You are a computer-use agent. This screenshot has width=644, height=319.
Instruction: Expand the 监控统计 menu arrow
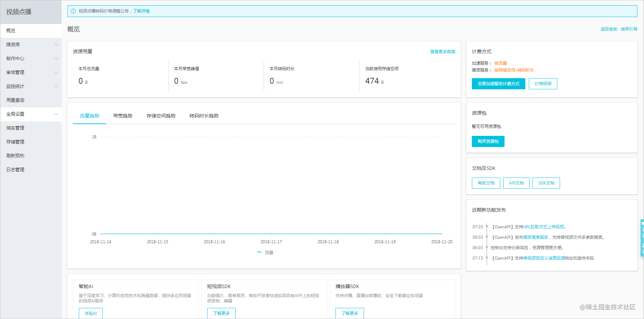pos(56,86)
